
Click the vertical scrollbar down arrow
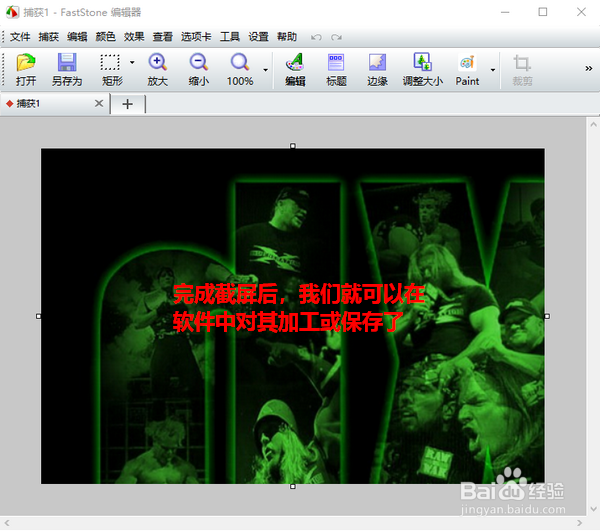(x=593, y=509)
